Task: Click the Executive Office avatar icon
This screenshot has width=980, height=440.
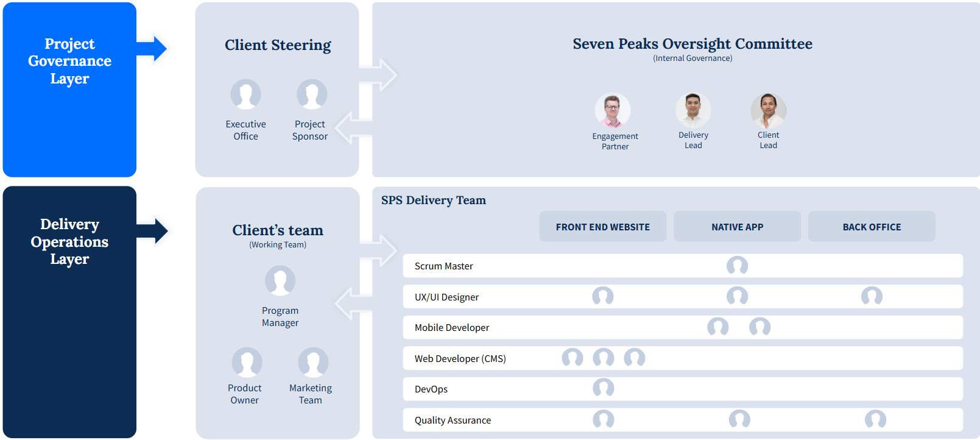Action: pyautogui.click(x=245, y=94)
